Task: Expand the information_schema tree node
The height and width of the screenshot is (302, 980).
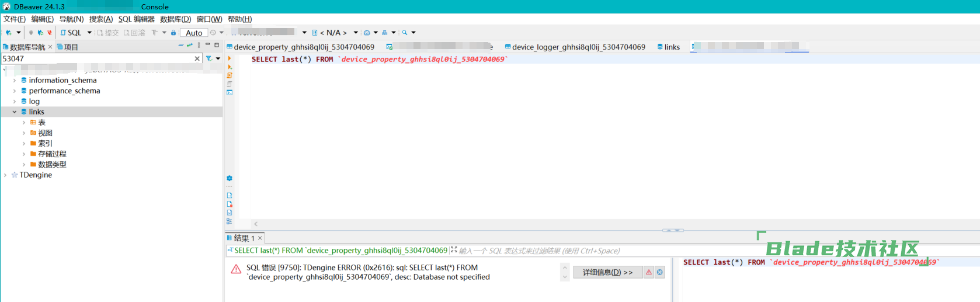Action: point(15,80)
